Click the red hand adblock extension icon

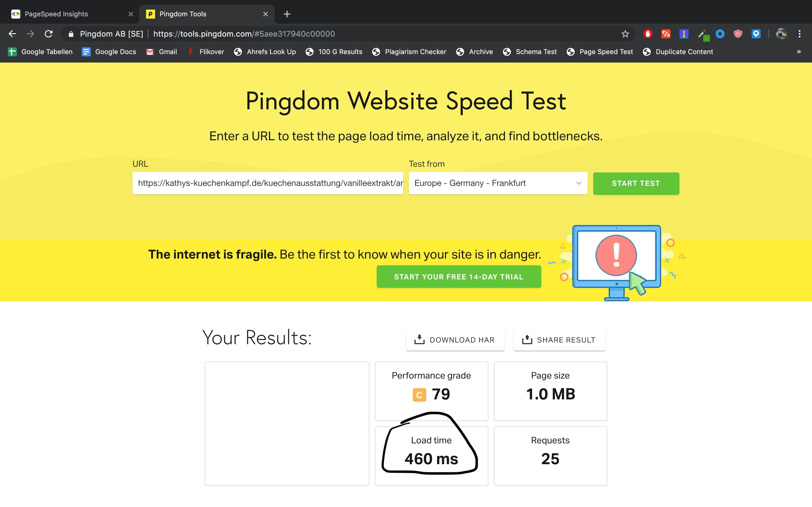click(x=648, y=34)
